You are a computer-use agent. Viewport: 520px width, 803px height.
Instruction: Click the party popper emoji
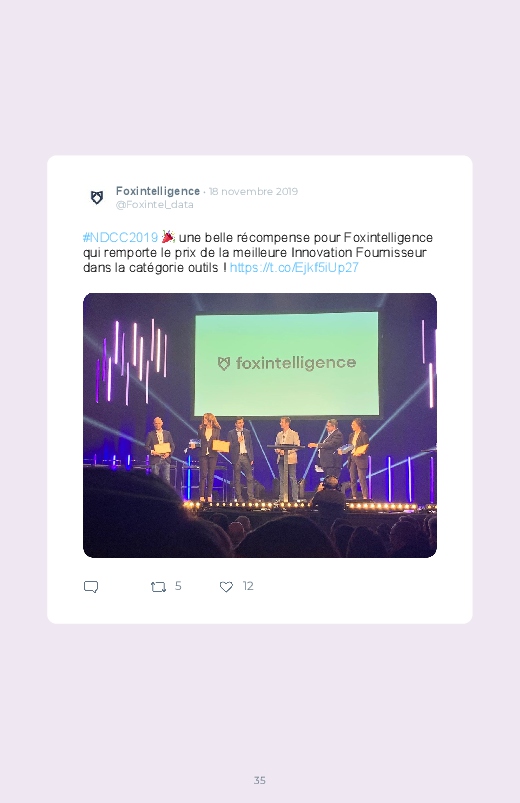pos(168,237)
